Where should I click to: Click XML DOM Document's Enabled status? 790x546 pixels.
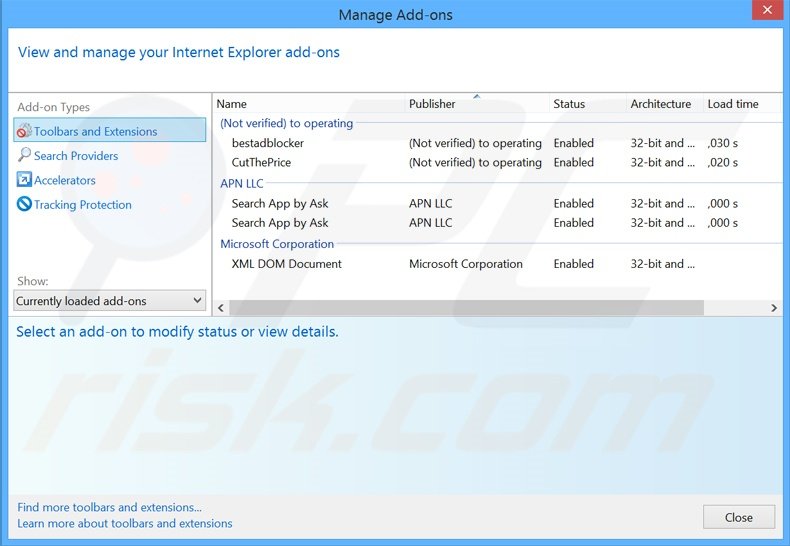click(x=573, y=264)
